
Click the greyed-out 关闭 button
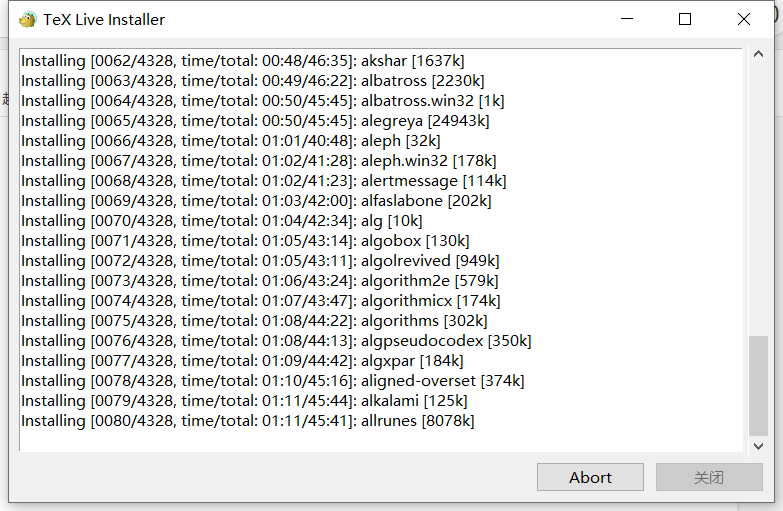click(x=709, y=477)
